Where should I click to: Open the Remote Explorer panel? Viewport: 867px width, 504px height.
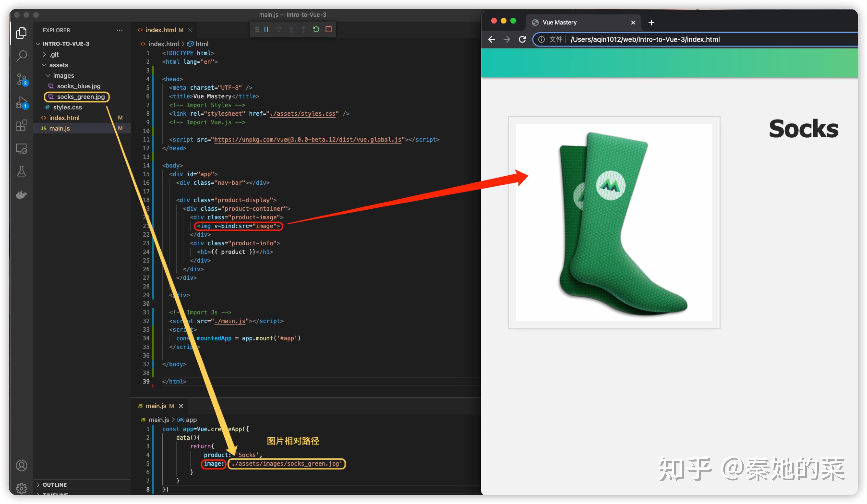22,149
